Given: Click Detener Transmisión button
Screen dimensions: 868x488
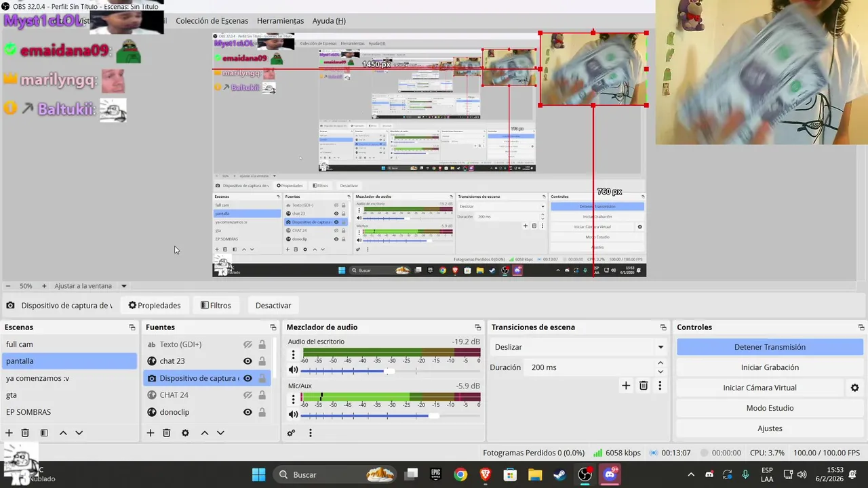Looking at the screenshot, I should [x=770, y=347].
